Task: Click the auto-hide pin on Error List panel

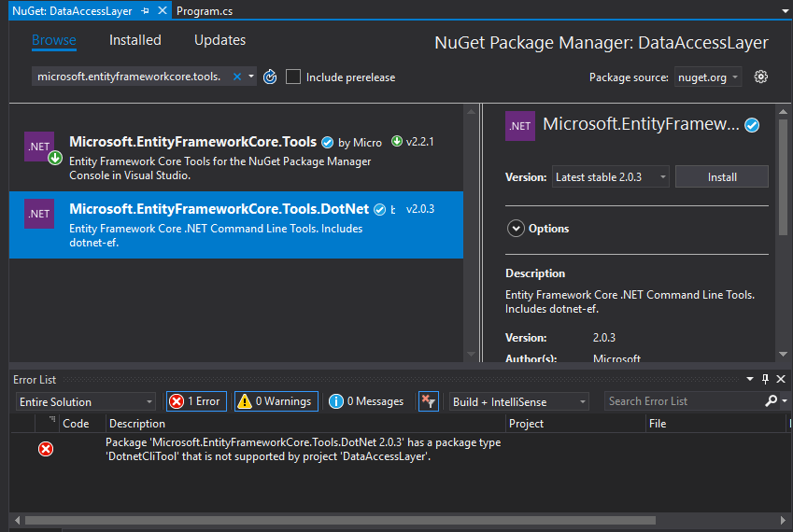Action: 765,379
